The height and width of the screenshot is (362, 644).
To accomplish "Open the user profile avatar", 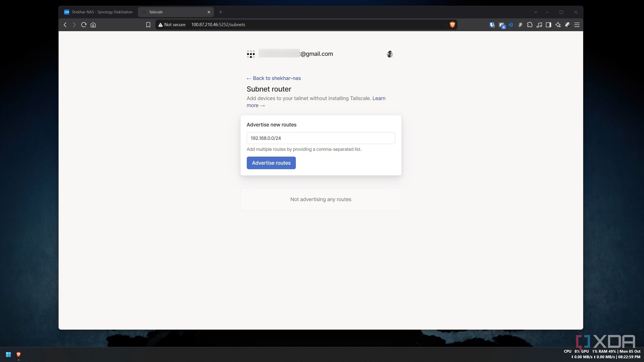I will pyautogui.click(x=390, y=54).
